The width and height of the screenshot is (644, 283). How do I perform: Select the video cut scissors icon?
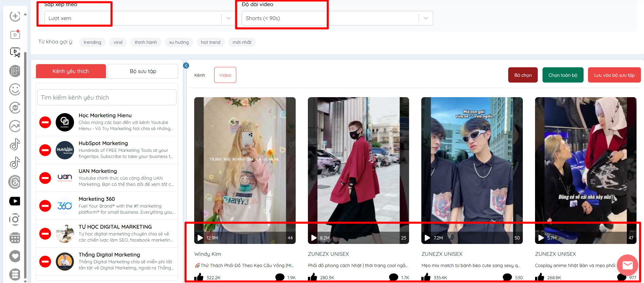[15, 52]
